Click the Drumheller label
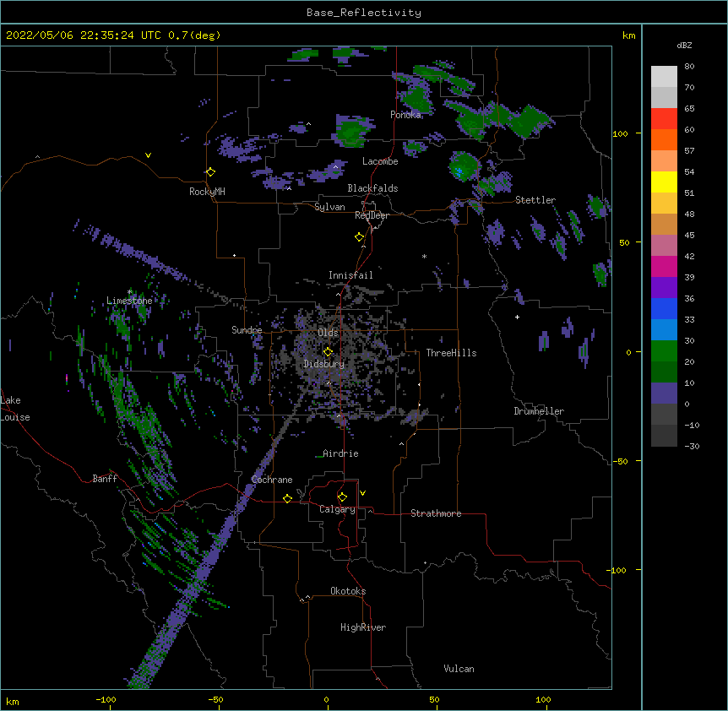This screenshot has width=728, height=711. pos(539,411)
